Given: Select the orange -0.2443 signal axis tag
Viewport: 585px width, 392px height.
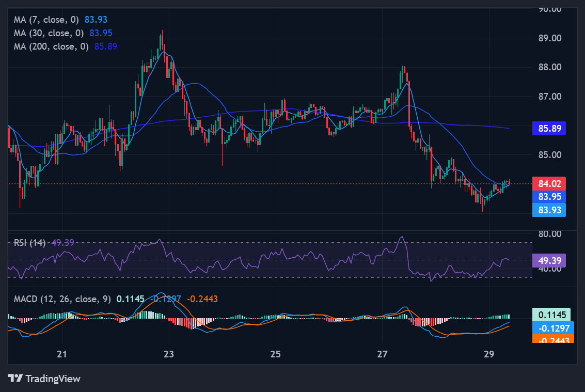Looking at the screenshot, I should coord(552,339).
